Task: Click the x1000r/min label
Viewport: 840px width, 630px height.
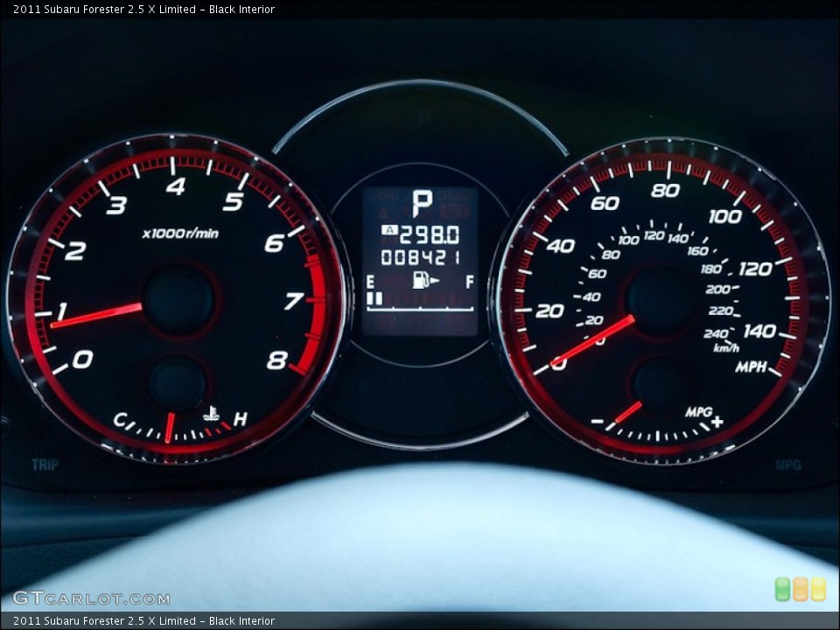Action: click(180, 234)
